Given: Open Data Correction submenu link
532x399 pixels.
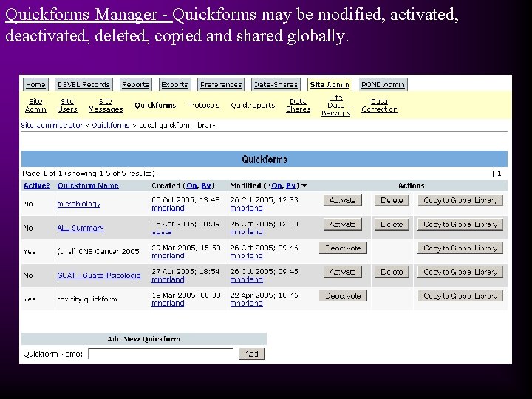Looking at the screenshot, I should pos(379,105).
